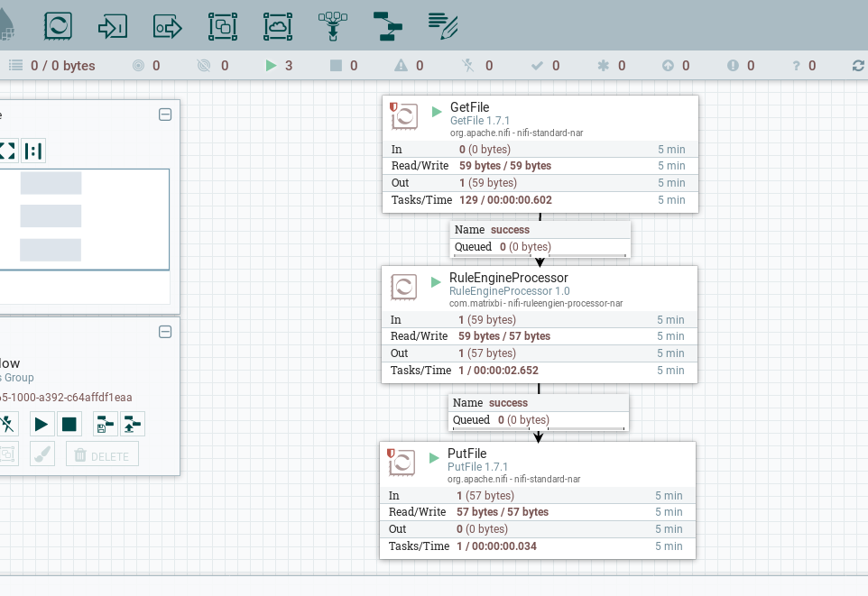Select the Output Port toolbar icon
The height and width of the screenshot is (596, 868).
168,26
